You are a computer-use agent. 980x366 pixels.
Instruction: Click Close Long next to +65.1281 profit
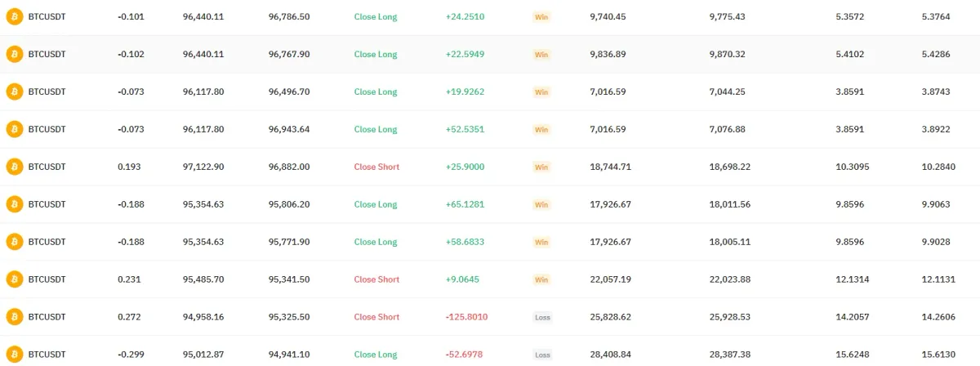point(376,204)
